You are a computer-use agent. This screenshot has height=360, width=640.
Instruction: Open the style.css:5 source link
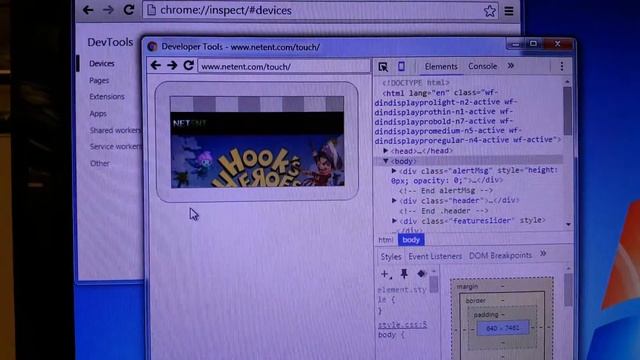point(402,325)
